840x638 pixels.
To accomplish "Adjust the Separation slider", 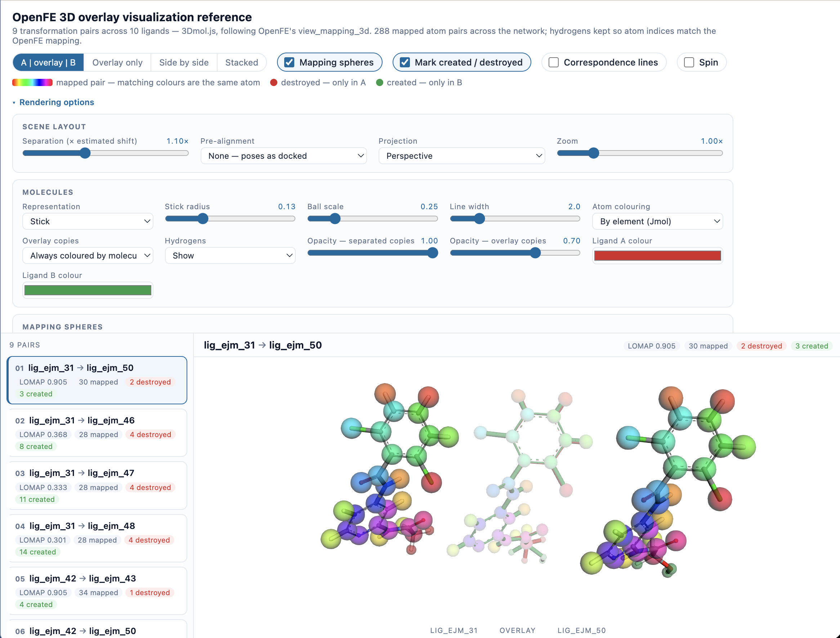I will point(106,153).
